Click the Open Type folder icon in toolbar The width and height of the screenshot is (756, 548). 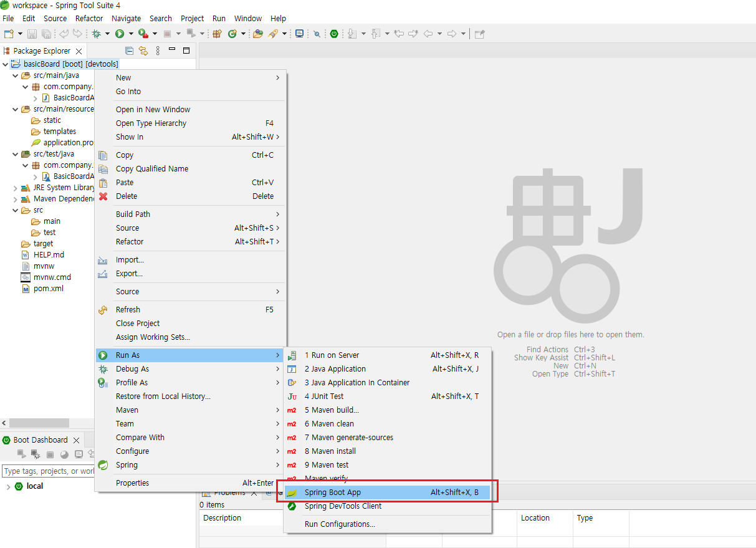(x=257, y=34)
